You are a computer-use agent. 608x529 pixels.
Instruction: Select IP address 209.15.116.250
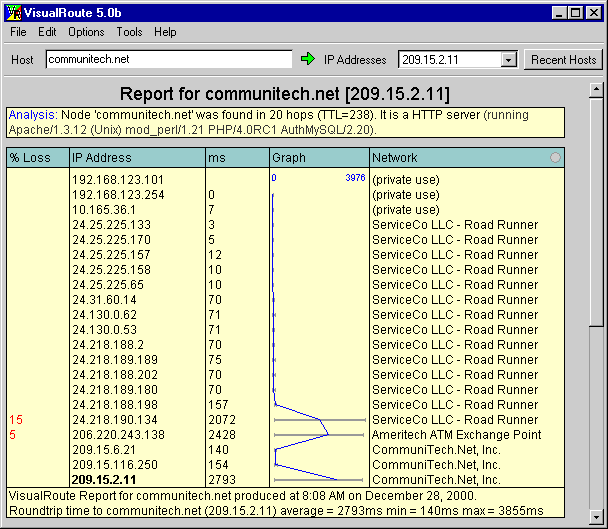(x=115, y=465)
